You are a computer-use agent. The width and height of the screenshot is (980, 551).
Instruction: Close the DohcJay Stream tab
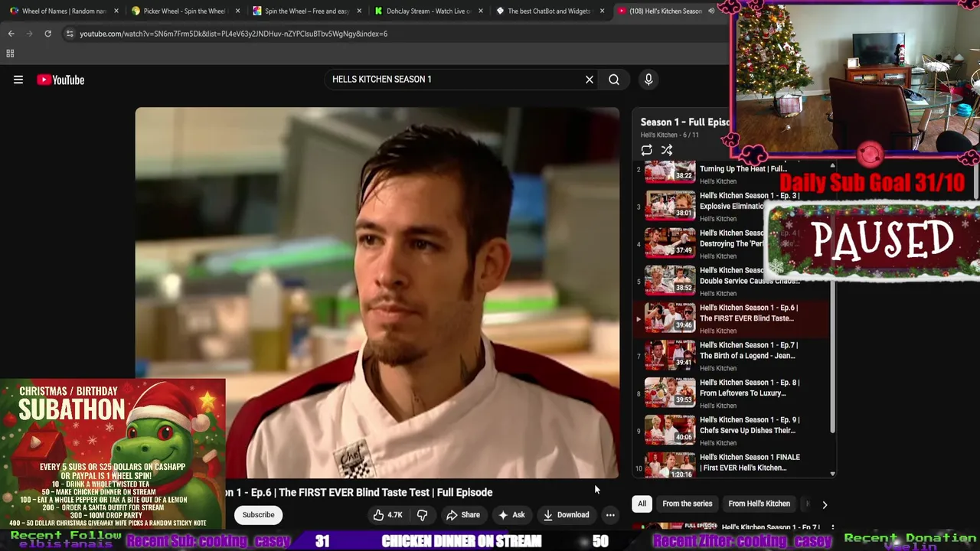coord(480,11)
